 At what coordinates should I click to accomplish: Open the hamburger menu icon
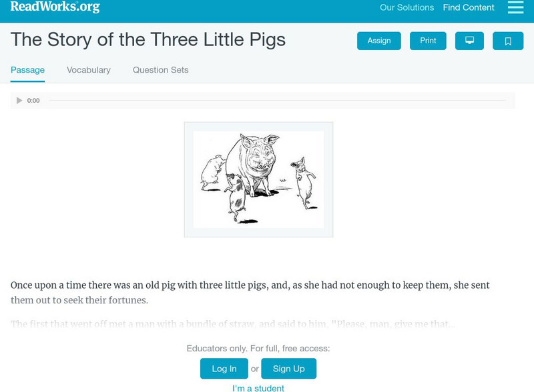point(515,7)
